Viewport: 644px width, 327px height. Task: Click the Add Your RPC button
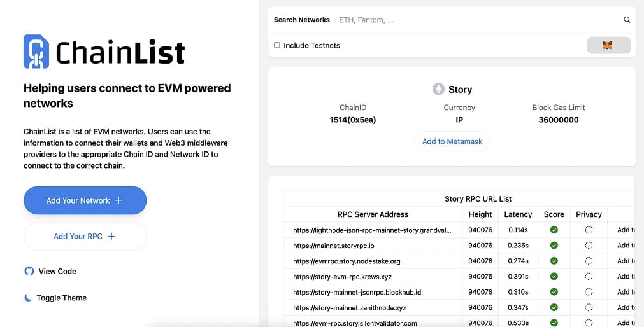(85, 236)
